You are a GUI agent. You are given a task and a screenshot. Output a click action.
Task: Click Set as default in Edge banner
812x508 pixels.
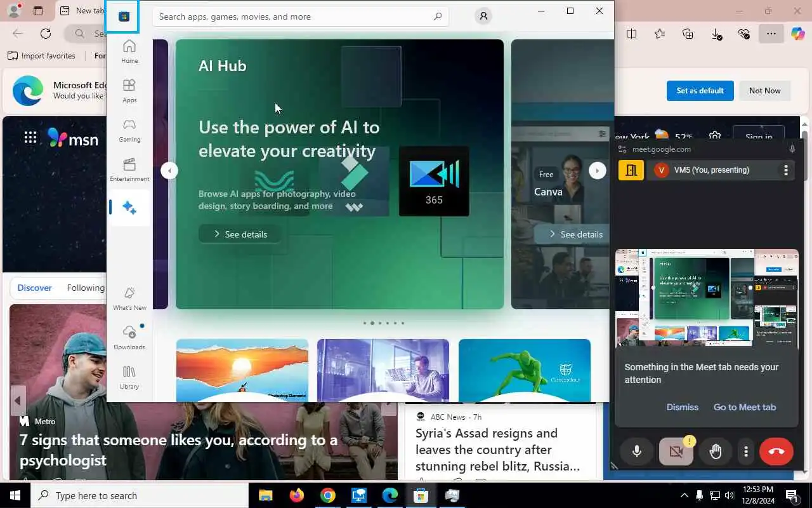click(x=700, y=90)
